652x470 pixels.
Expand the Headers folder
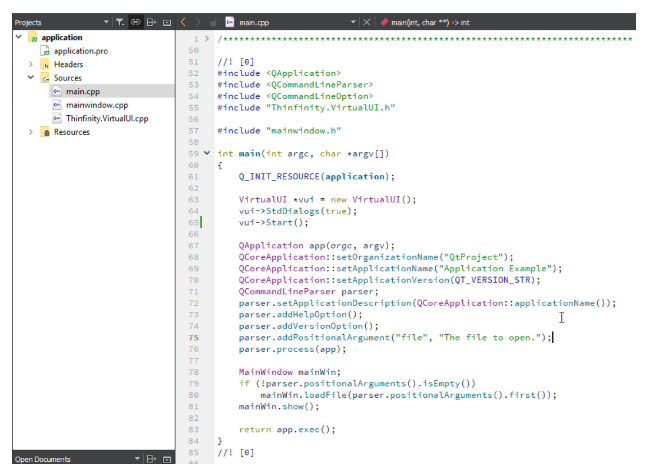[31, 64]
